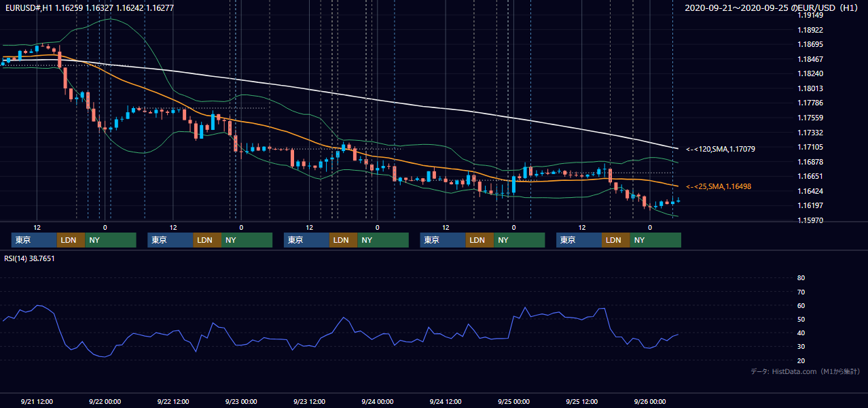
Task: Click price axis value 1.18240
Action: 810,73
